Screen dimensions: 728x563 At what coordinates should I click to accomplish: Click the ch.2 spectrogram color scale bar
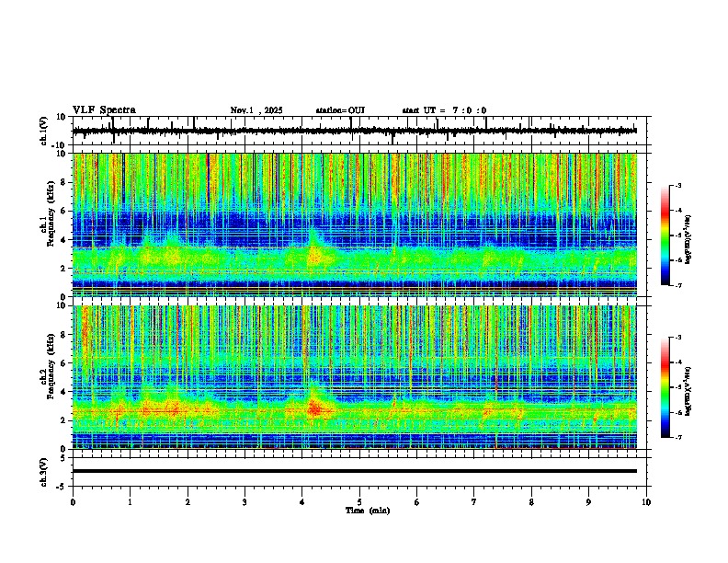tap(665, 387)
